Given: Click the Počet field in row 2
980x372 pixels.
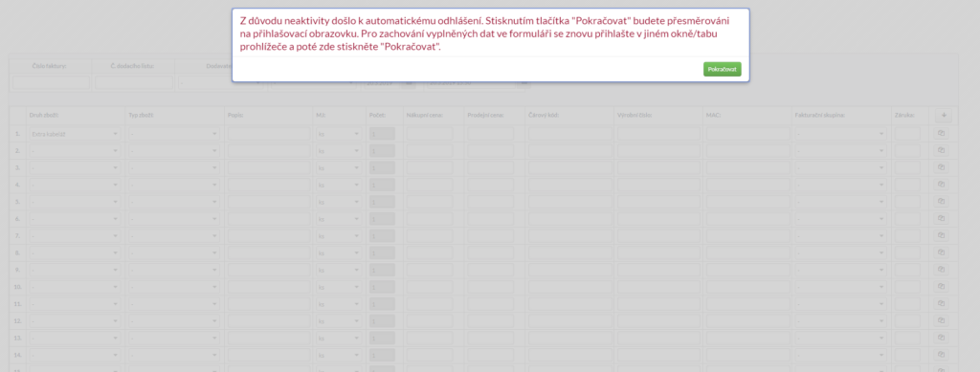Looking at the screenshot, I should coord(382,150).
